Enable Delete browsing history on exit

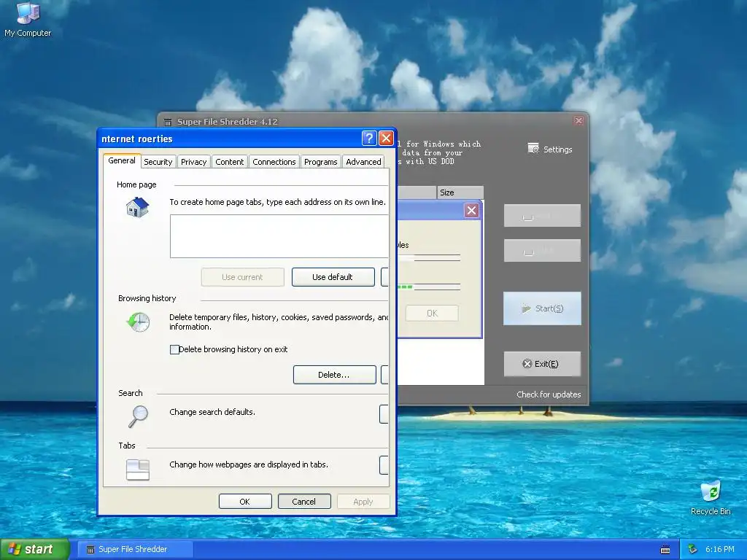(x=174, y=349)
